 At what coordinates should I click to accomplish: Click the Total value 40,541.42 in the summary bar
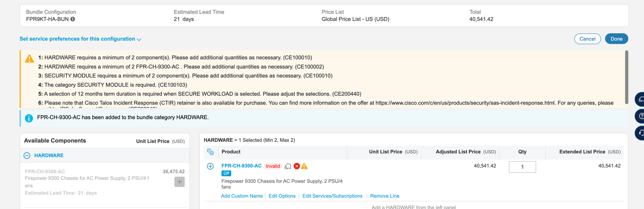(481, 19)
